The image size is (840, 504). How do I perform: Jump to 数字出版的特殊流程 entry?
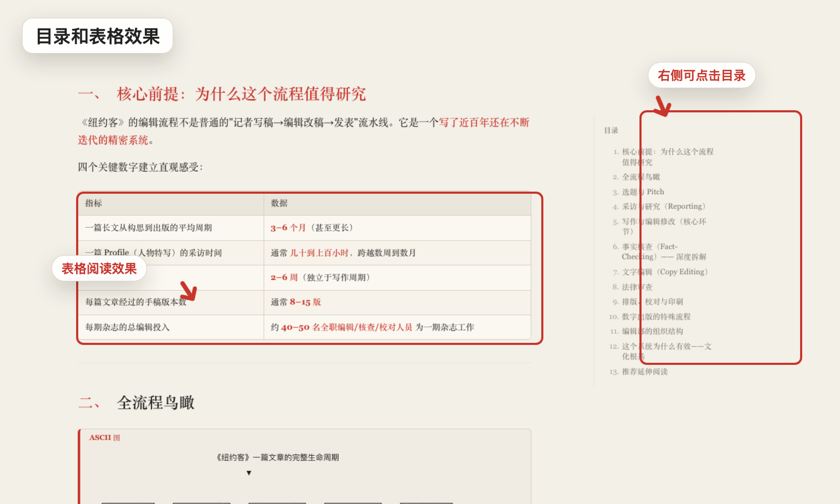[656, 317]
